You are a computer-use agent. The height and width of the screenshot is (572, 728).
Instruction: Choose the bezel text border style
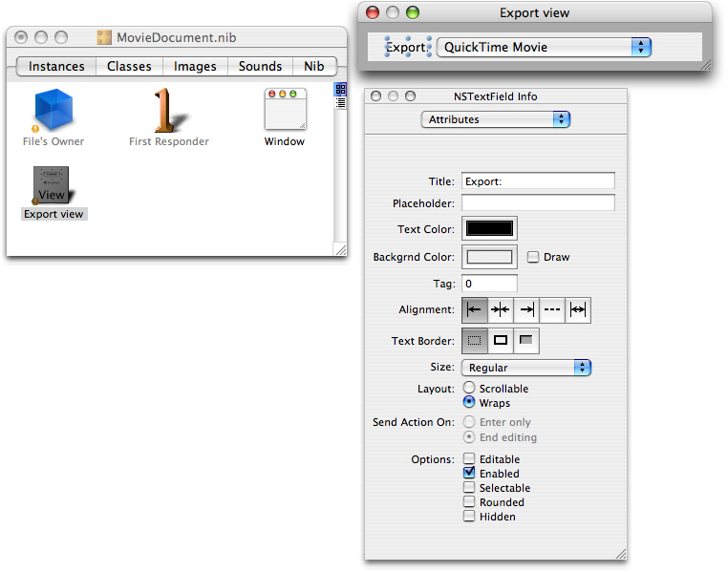tap(526, 341)
